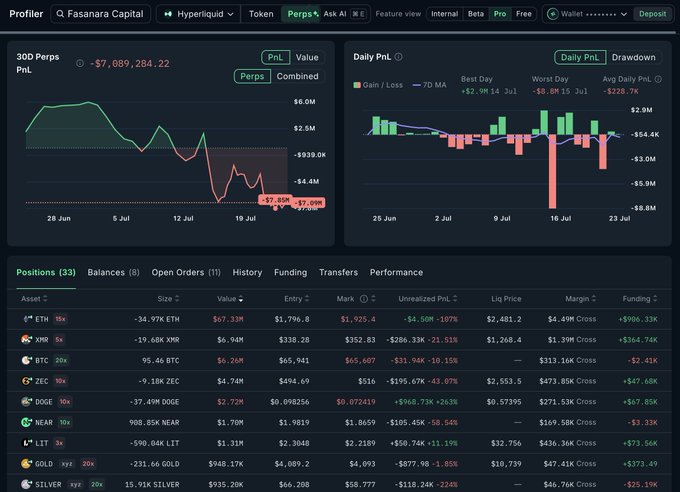This screenshot has height=492, width=680.
Task: Click the 3x leverage badge on LIT
Action: 59,443
